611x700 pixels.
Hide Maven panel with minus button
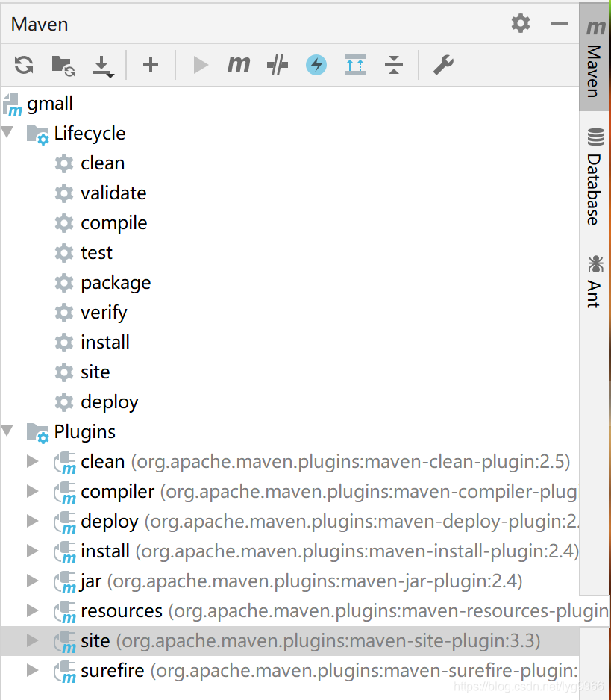tap(560, 23)
